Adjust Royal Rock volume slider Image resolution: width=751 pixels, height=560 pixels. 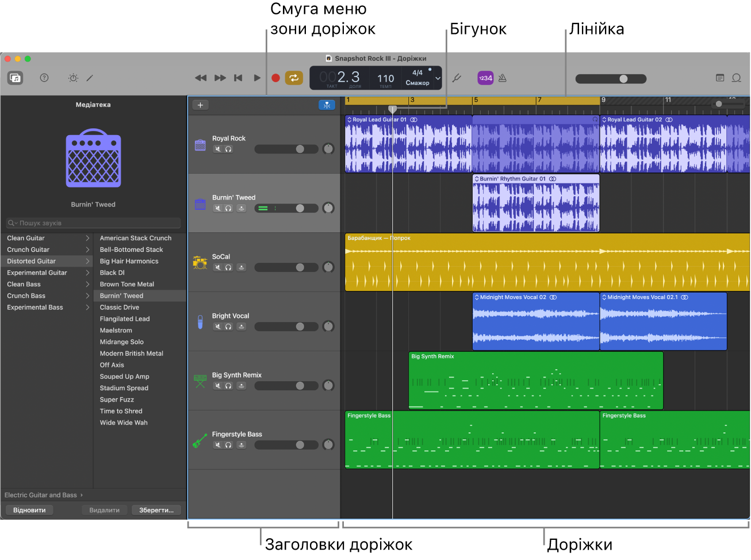(286, 149)
